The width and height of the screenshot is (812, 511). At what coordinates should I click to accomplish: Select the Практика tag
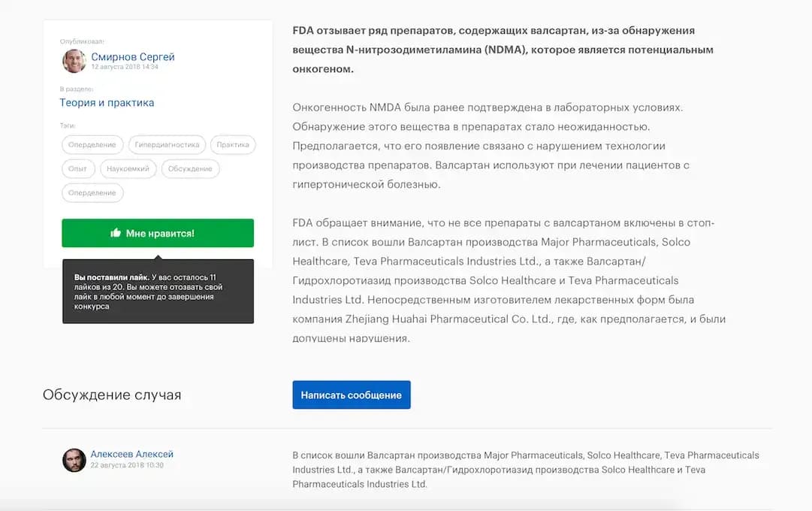pyautogui.click(x=233, y=144)
